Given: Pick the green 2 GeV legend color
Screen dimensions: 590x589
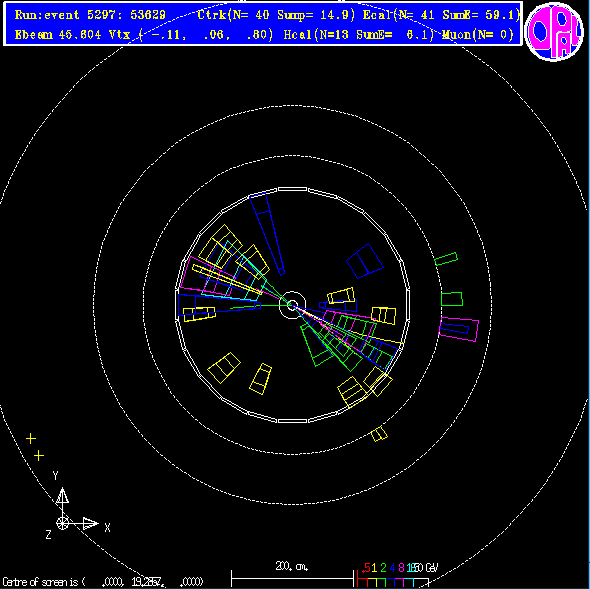Looking at the screenshot, I should [x=383, y=568].
